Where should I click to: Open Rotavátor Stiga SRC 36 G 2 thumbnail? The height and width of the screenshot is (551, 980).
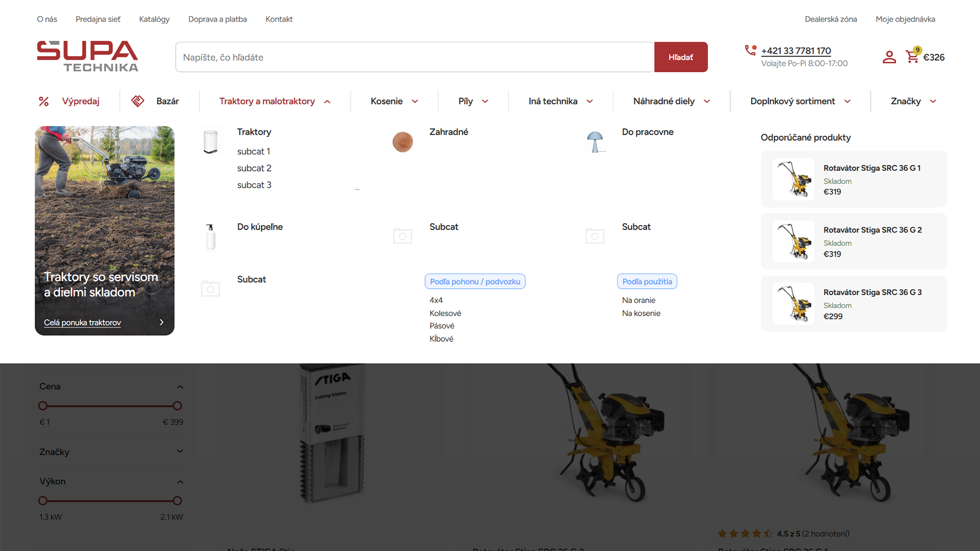click(794, 241)
